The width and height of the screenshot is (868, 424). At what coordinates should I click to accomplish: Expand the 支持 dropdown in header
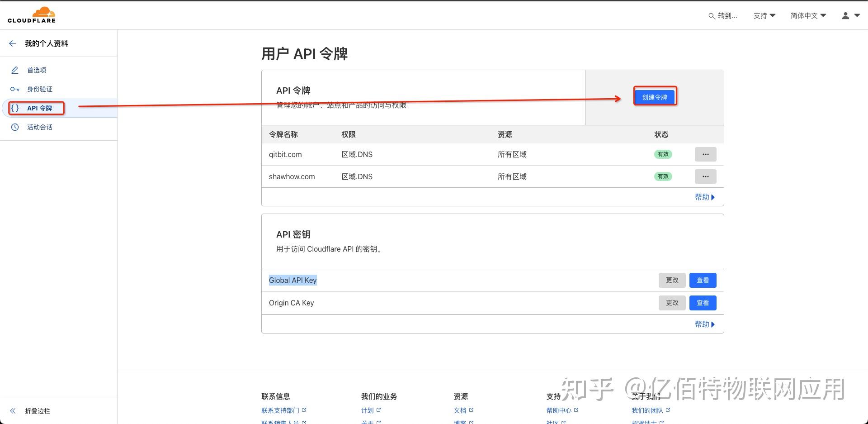[x=764, y=16]
